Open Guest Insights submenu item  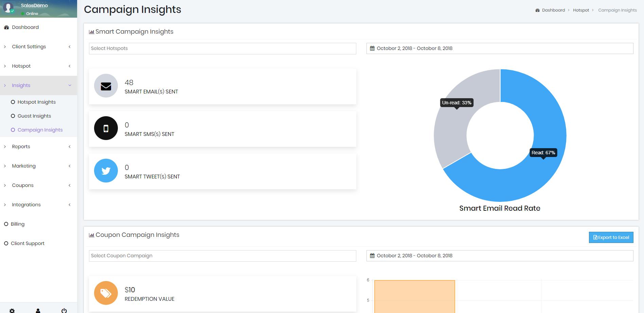pos(34,116)
